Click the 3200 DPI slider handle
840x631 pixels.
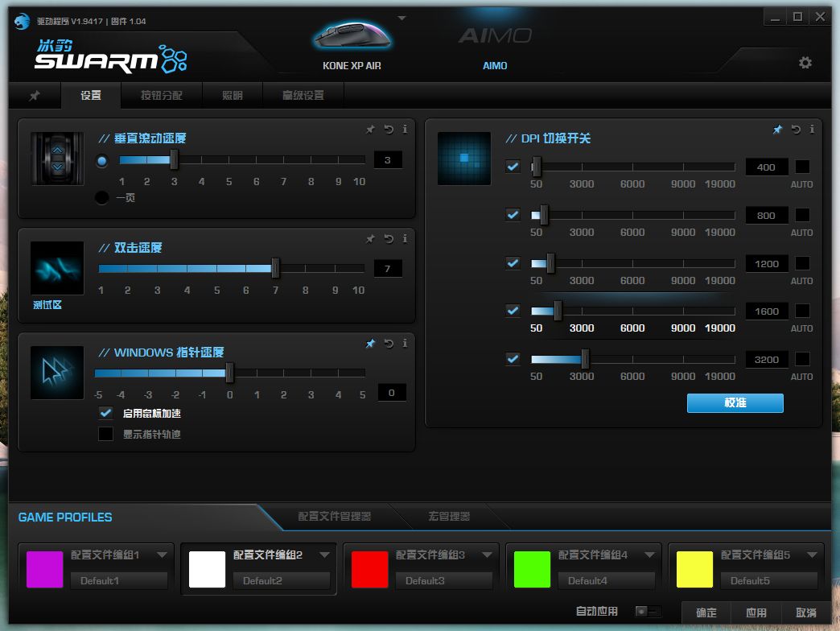[x=585, y=359]
